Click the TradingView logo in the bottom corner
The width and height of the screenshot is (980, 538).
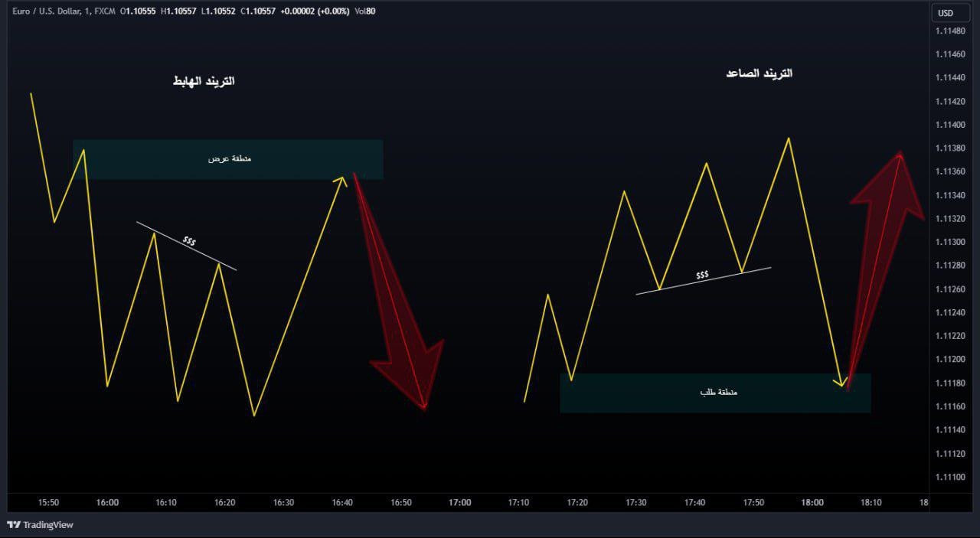pos(38,525)
